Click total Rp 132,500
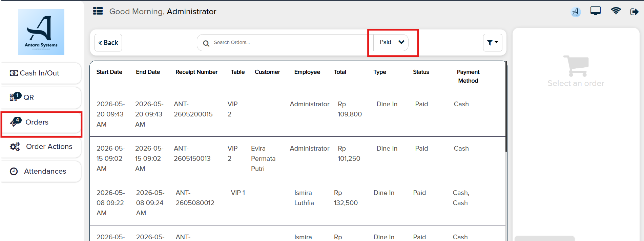644x241 pixels. [346, 198]
